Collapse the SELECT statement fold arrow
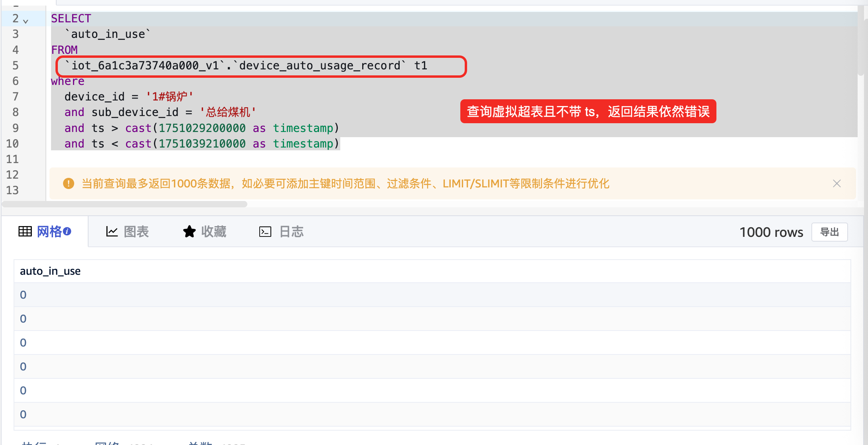Screen dimensions: 868x445 tap(26, 21)
